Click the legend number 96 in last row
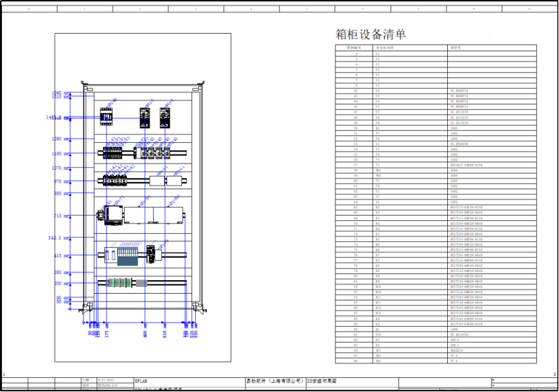Screen dimensions: 559x392 click(x=356, y=361)
